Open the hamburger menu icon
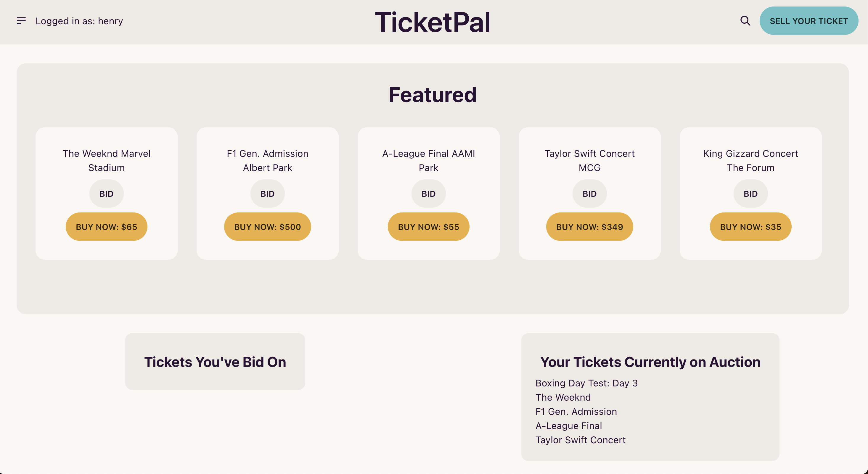The height and width of the screenshot is (474, 868). pos(21,21)
